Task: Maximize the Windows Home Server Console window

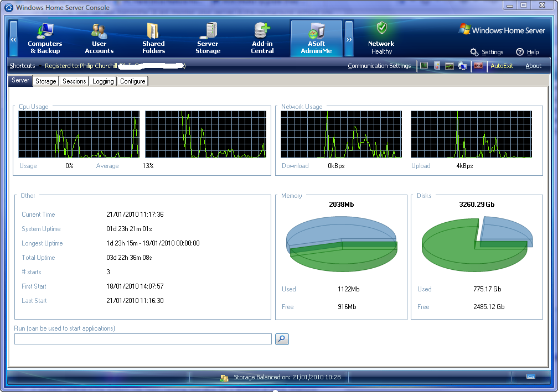Action: click(524, 6)
